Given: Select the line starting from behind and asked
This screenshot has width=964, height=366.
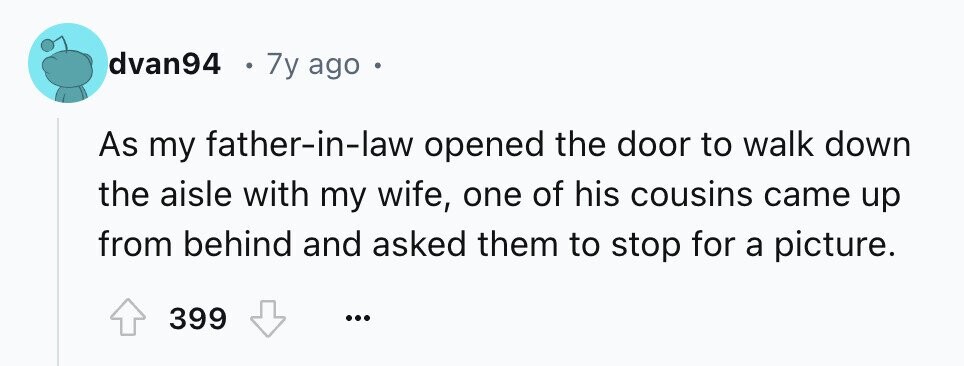Looking at the screenshot, I should pyautogui.click(x=495, y=246).
